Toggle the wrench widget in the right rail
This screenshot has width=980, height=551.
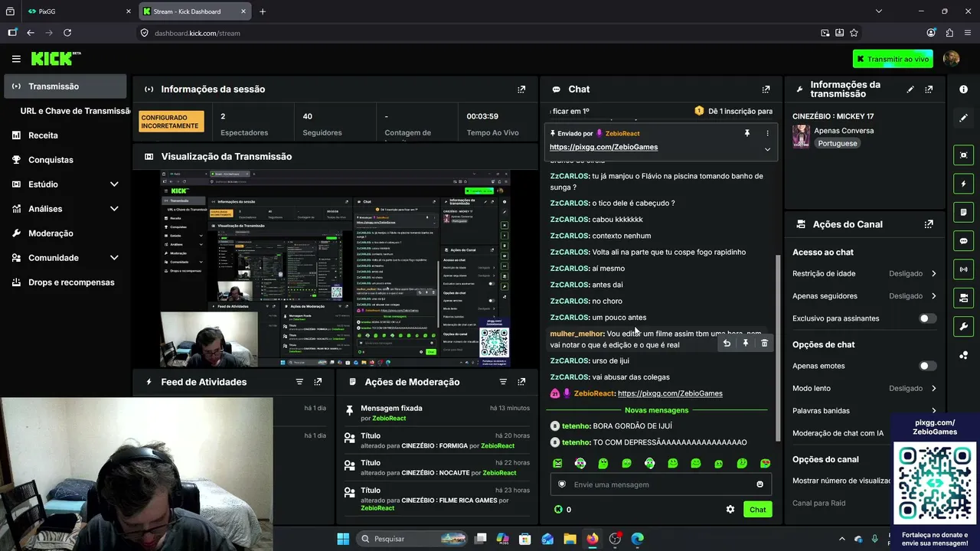pos(963,326)
